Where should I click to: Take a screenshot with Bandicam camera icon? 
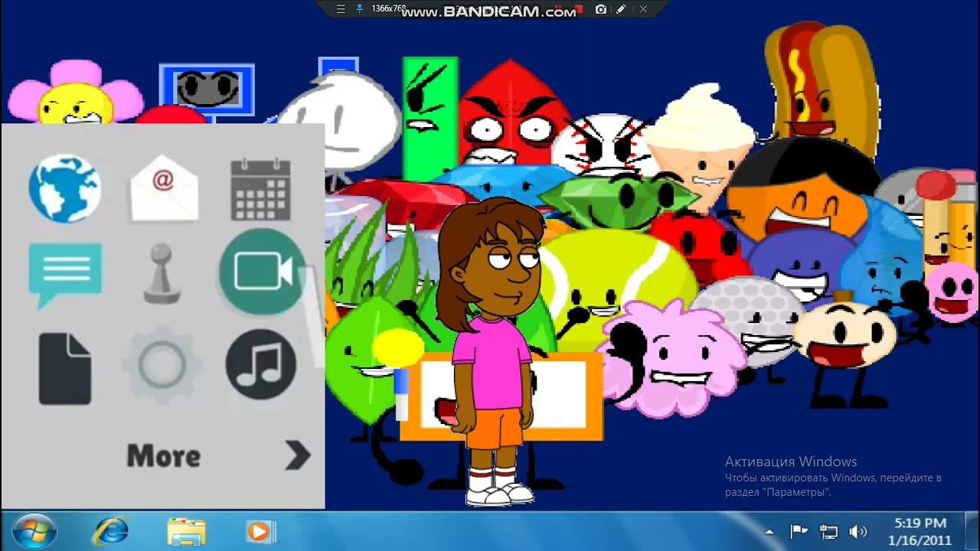pyautogui.click(x=601, y=9)
